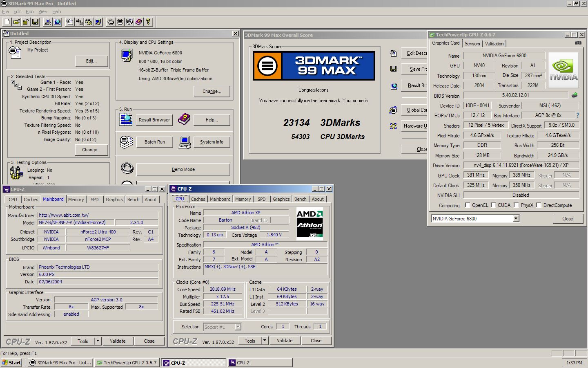Click the run benchmark toolbar icon
588x368 pixels.
click(120, 22)
